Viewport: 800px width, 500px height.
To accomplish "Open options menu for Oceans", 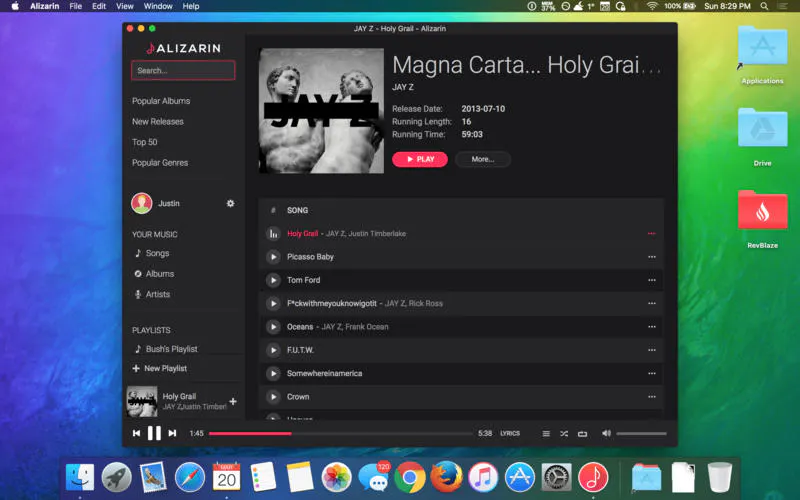I will click(652, 327).
